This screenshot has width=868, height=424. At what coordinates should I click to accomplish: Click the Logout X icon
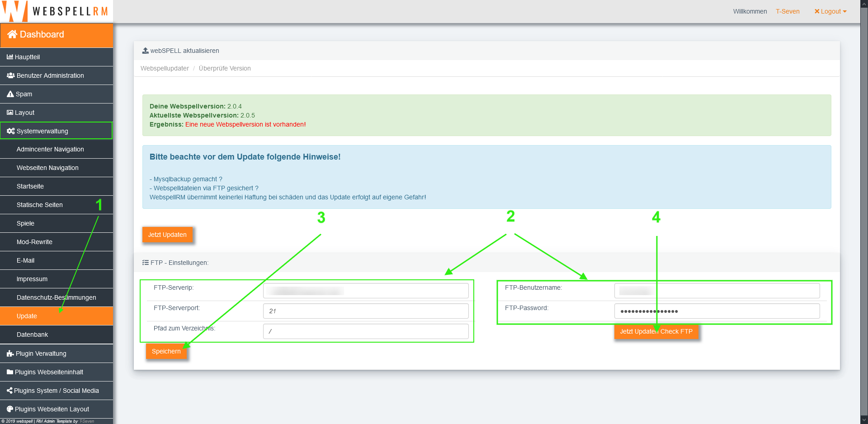[817, 11]
